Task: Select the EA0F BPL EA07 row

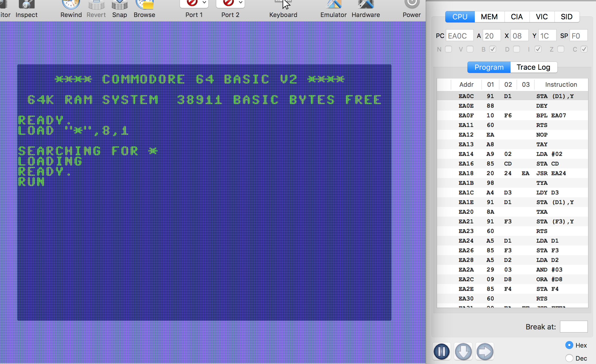Action: point(512,115)
